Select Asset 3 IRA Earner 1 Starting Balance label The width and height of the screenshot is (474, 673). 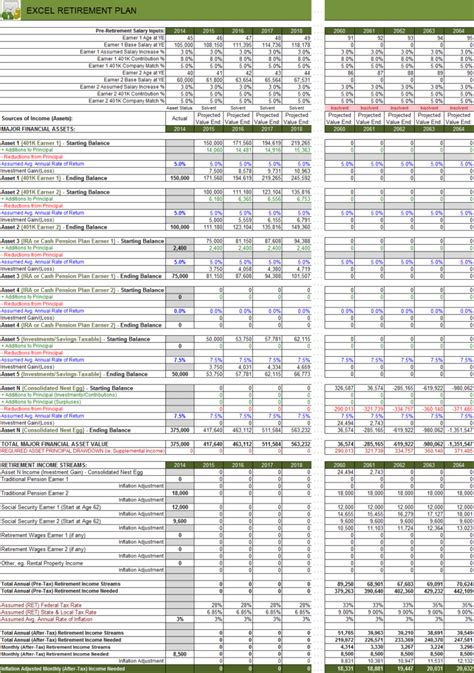coord(82,241)
